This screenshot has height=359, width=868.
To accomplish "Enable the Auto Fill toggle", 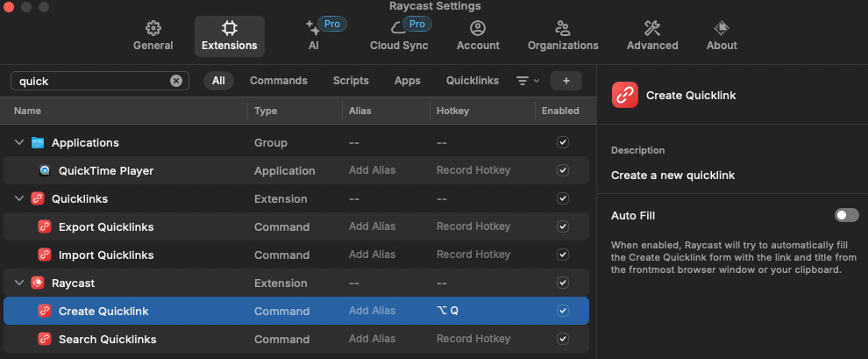I will [x=846, y=215].
